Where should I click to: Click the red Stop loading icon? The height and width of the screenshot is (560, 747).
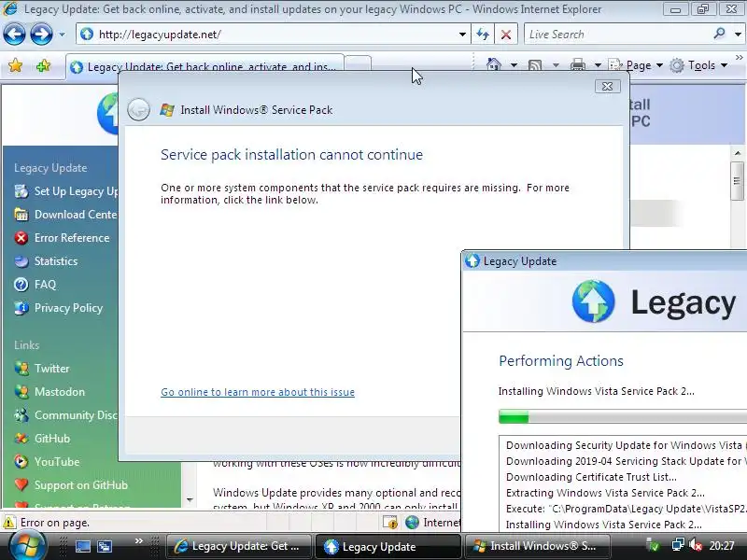[x=506, y=35]
